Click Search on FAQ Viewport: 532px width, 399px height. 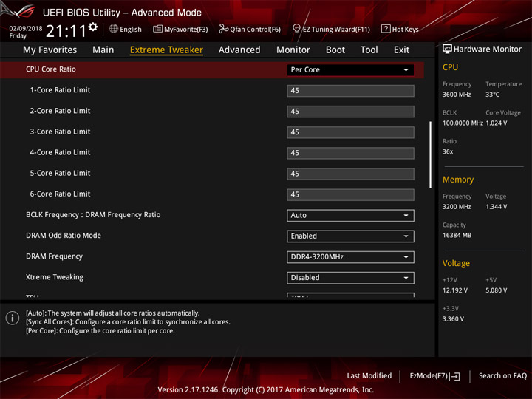pos(502,376)
